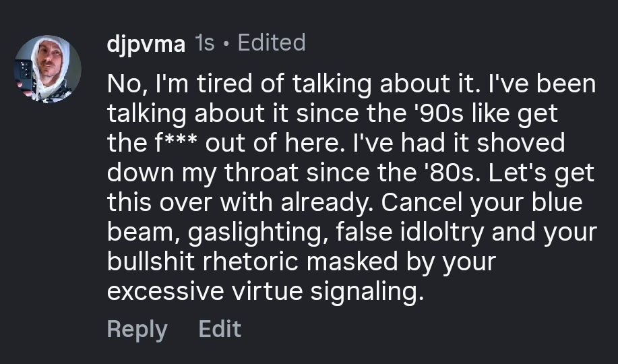
Task: Click the 1s timestamp
Action: coord(204,43)
